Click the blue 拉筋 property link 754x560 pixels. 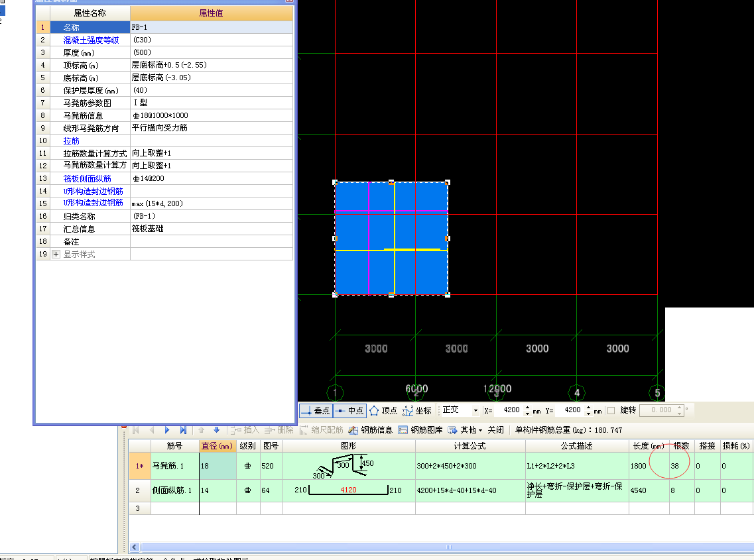coord(71,141)
